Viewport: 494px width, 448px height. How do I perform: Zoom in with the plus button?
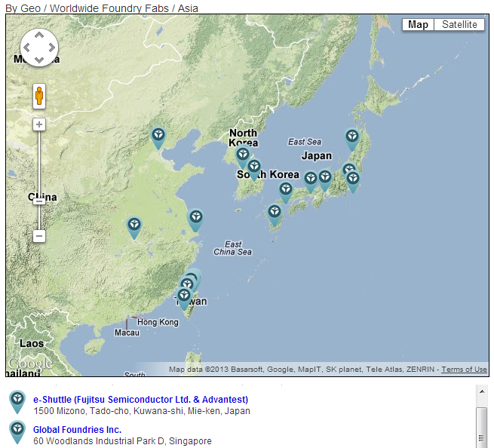(39, 124)
